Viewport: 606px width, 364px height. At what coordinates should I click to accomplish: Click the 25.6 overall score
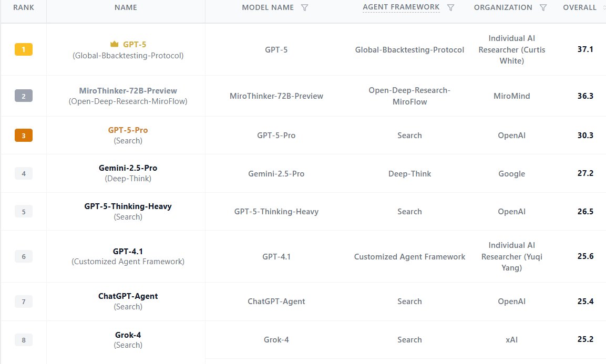click(585, 256)
